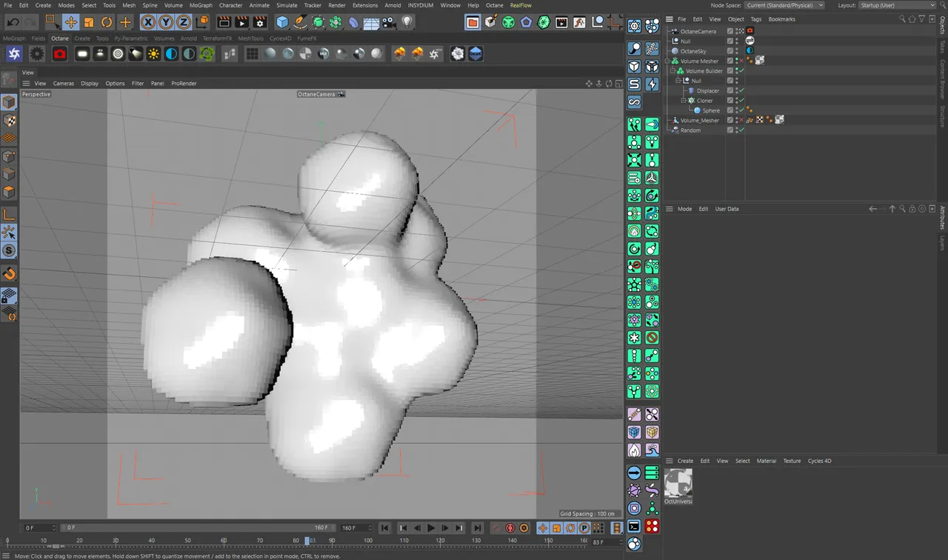Enable Volume Mesher red X toggle

click(741, 61)
